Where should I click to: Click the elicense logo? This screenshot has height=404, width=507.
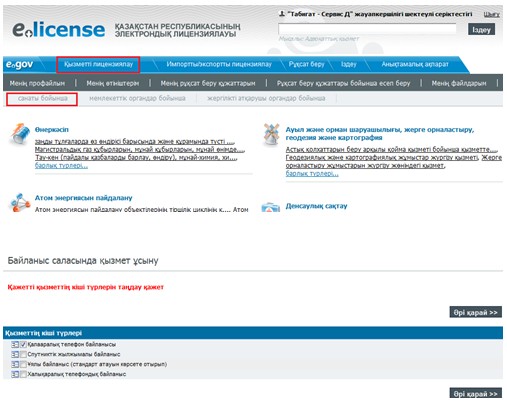pyautogui.click(x=59, y=30)
